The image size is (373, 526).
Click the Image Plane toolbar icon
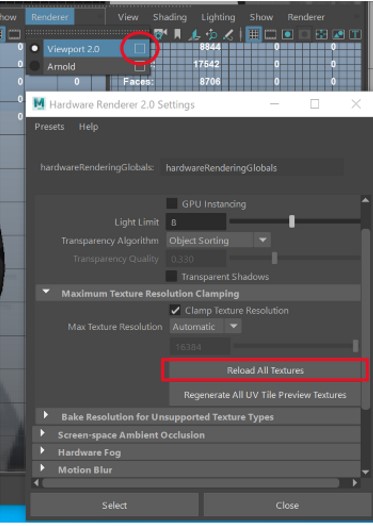195,34
